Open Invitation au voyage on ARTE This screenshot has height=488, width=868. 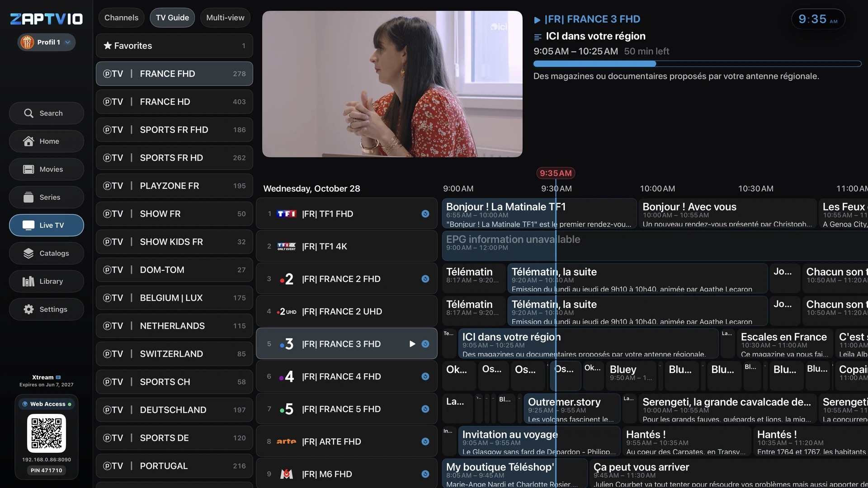tap(539, 441)
